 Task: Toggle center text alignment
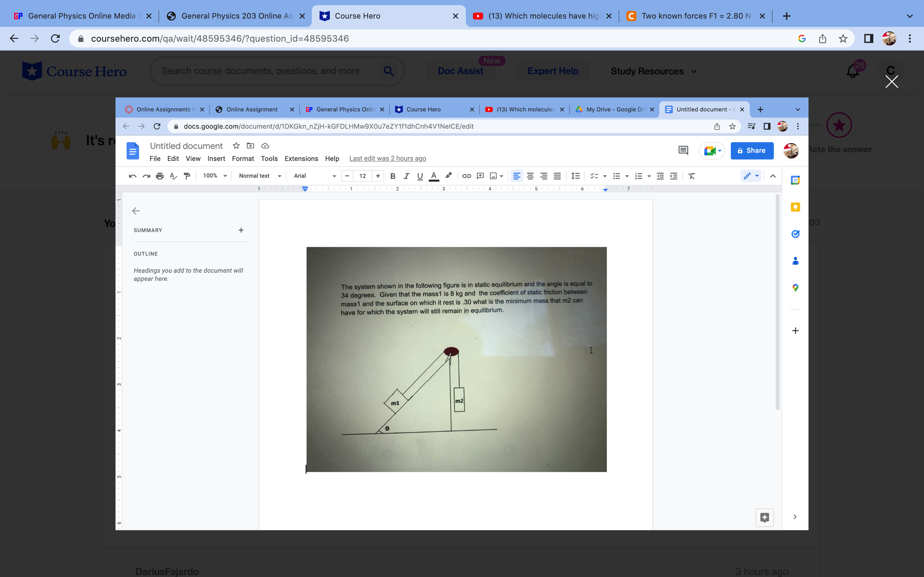[530, 176]
